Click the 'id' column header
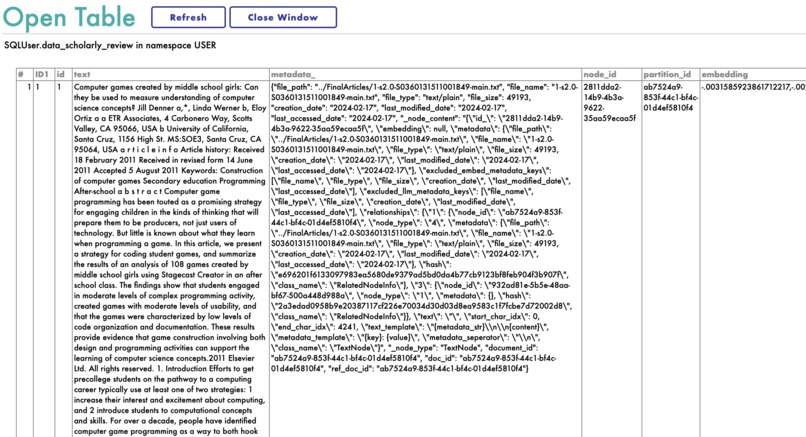 [x=63, y=74]
